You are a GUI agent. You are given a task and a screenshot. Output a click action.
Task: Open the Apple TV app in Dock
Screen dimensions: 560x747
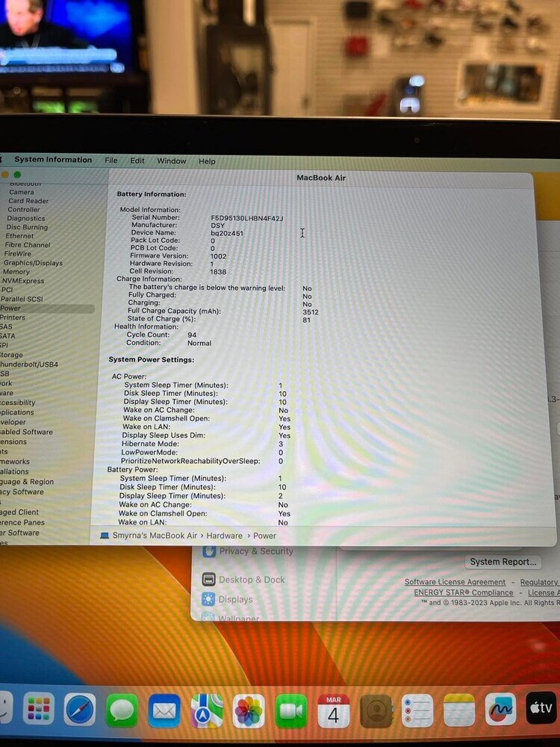tap(541, 707)
